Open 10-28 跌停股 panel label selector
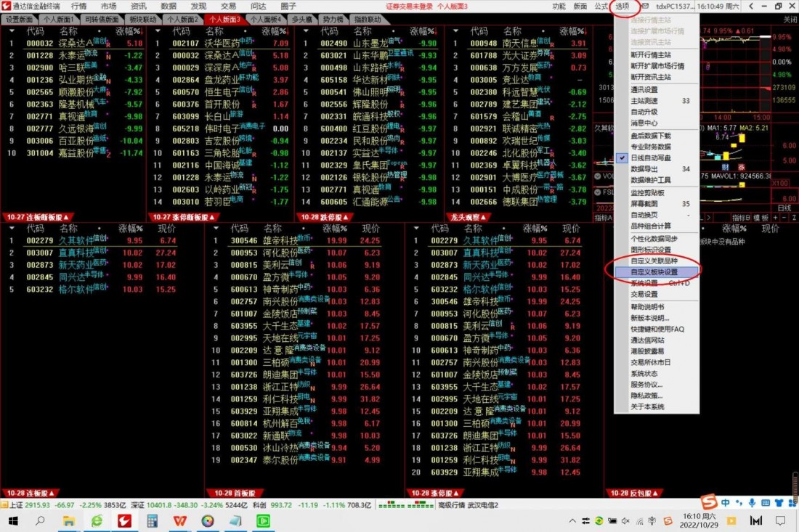The height and width of the screenshot is (532, 799). click(x=324, y=217)
